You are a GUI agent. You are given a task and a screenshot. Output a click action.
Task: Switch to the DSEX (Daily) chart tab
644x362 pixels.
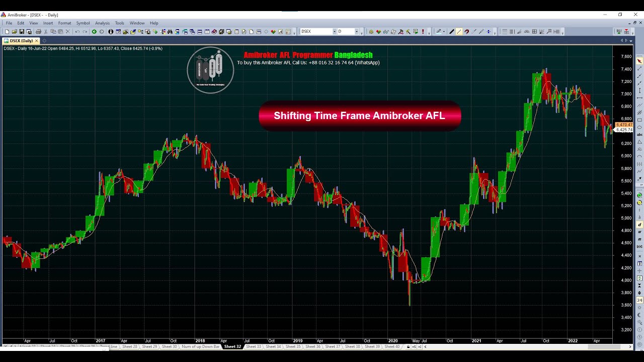21,41
